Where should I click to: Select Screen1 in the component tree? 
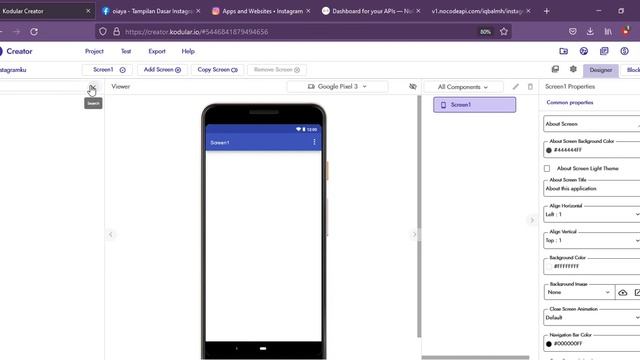tap(474, 104)
